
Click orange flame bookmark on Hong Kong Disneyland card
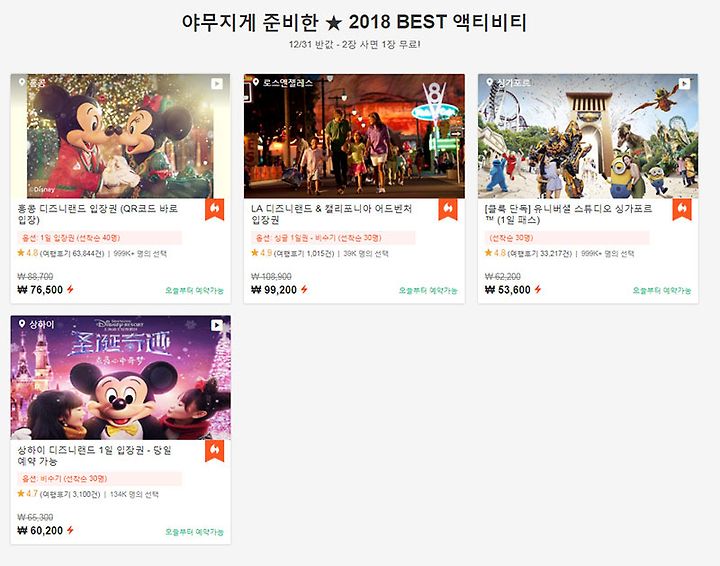coord(214,209)
